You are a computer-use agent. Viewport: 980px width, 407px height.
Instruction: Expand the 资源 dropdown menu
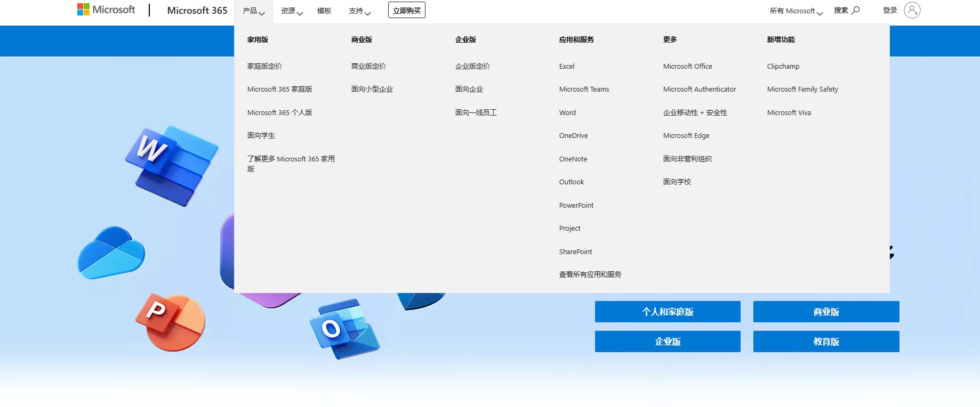pyautogui.click(x=292, y=11)
